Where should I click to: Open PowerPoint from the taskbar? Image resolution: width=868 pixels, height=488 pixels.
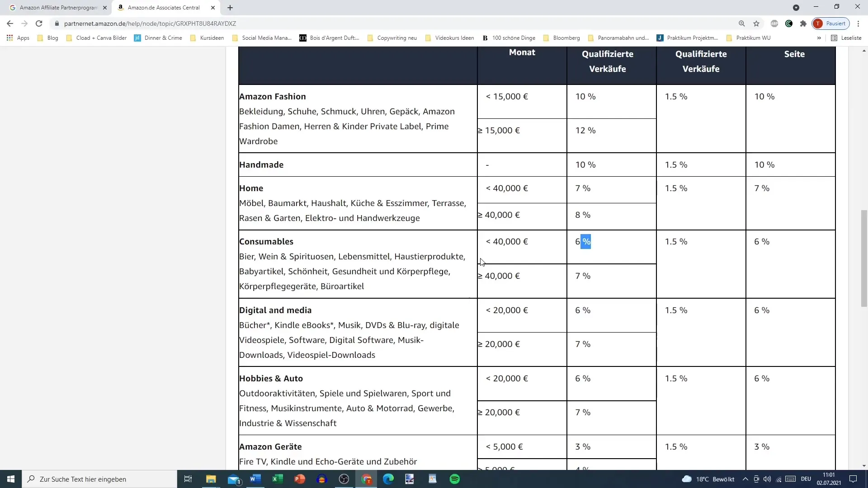tap(300, 479)
